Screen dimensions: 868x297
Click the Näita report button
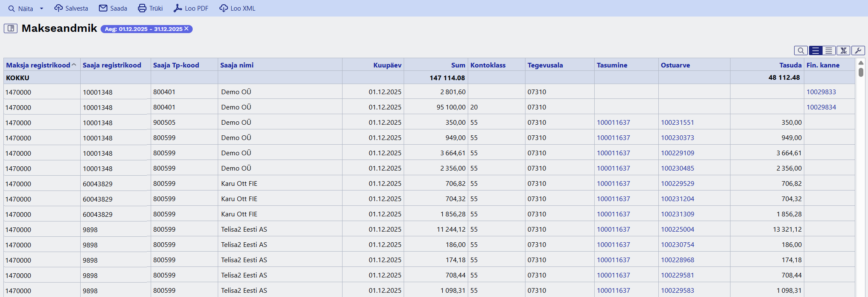tap(21, 8)
